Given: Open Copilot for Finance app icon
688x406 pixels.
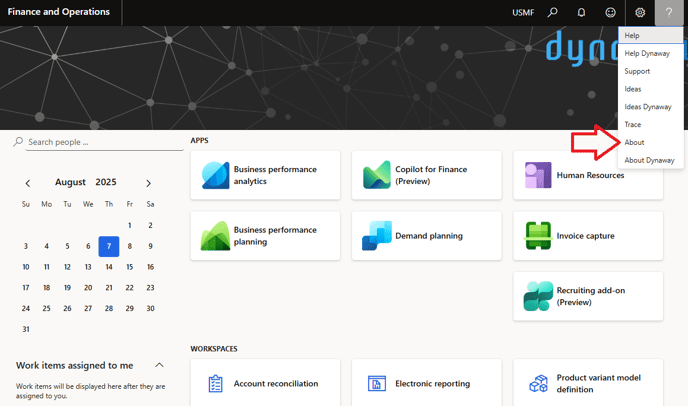Looking at the screenshot, I should tap(377, 175).
